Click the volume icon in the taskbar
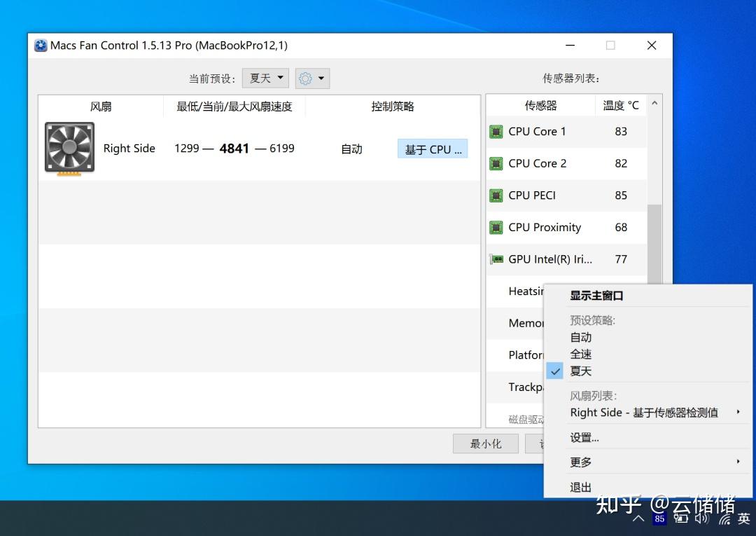Viewport: 756px width, 536px height. click(702, 518)
